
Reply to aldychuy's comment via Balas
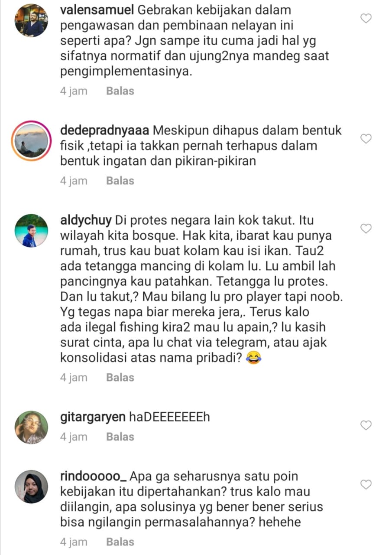(120, 378)
